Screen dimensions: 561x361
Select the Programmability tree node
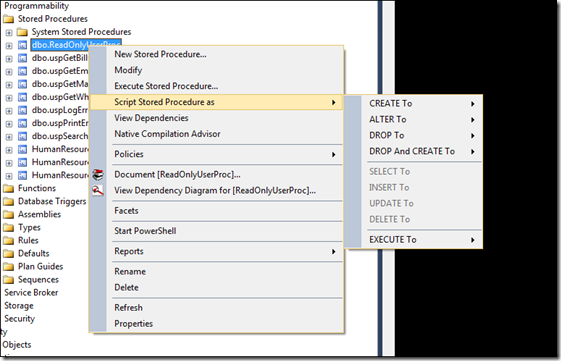coord(36,6)
